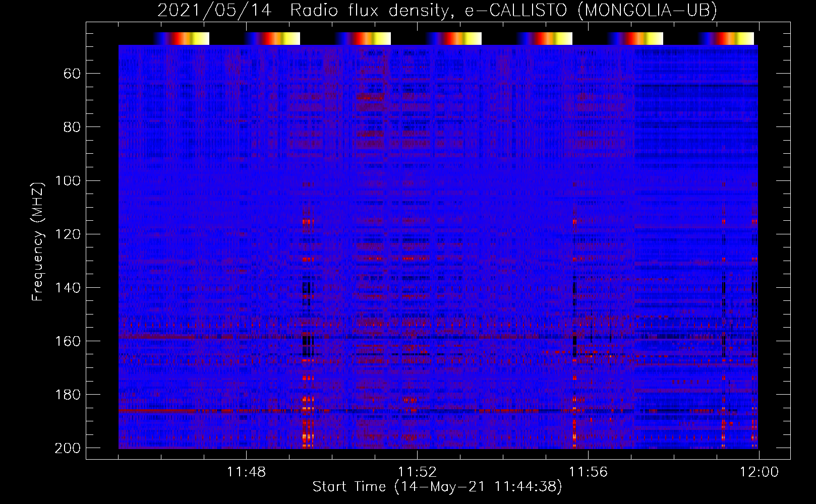Click the 12:00 time tick label
Image resolution: width=816 pixels, height=504 pixels.
pyautogui.click(x=759, y=472)
